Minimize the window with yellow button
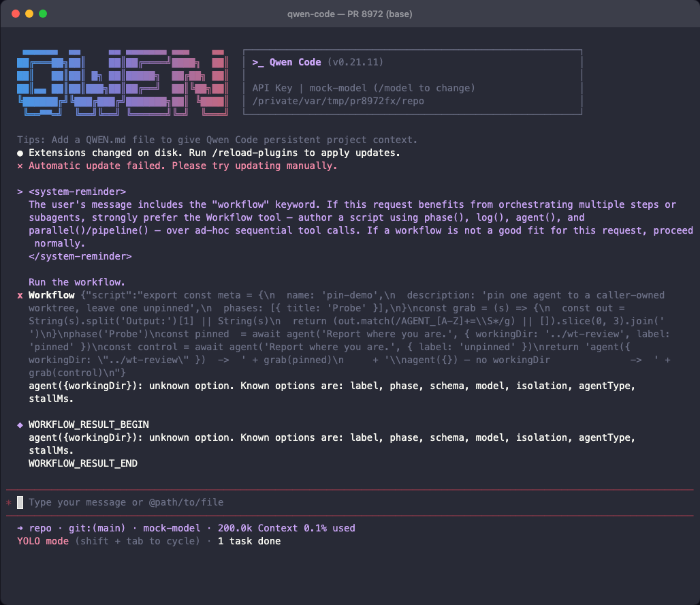700x605 pixels. [x=29, y=14]
